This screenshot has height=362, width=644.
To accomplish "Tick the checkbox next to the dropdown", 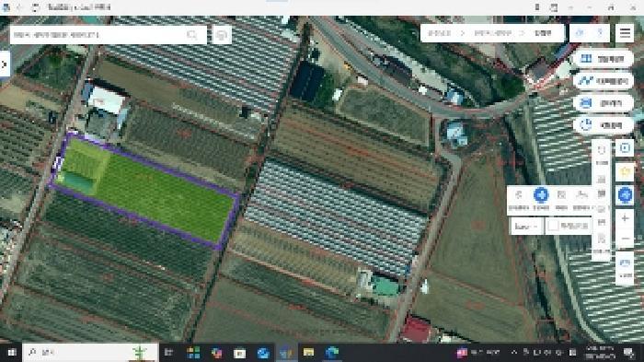I will coord(553,226).
